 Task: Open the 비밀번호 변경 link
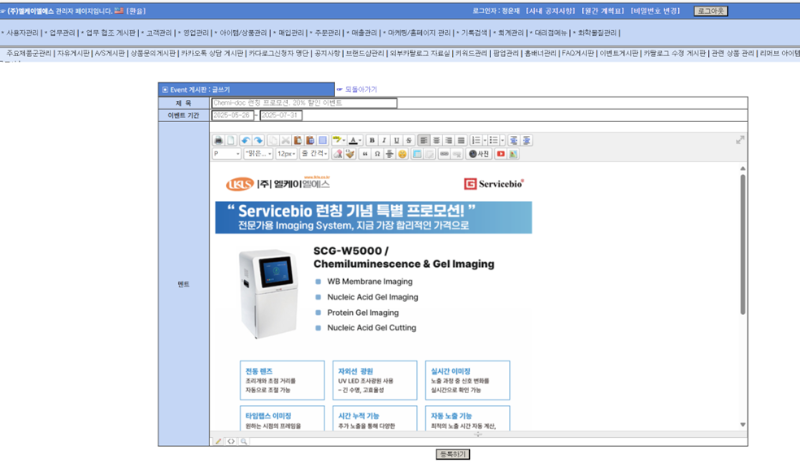[655, 11]
